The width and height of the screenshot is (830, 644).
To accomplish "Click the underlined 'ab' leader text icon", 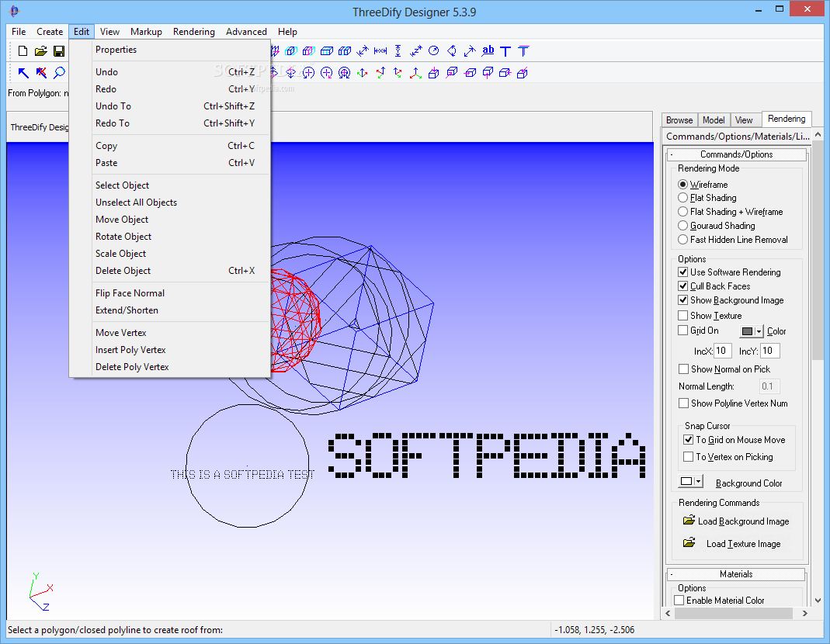I will click(x=488, y=50).
